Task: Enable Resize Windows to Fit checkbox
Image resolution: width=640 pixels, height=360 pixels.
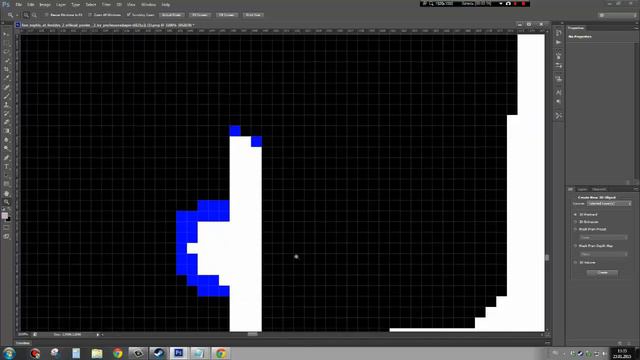Action: pos(47,15)
